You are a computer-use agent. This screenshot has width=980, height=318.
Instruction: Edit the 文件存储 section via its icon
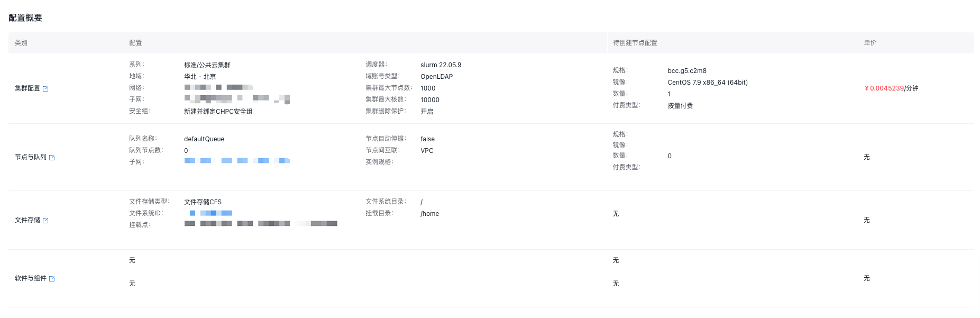click(45, 221)
